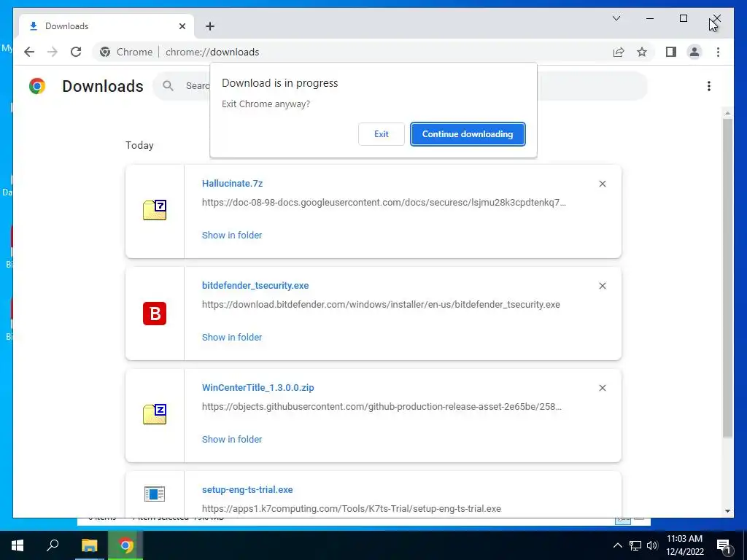The height and width of the screenshot is (560, 747).
Task: Open the Windows Start menu
Action: pyautogui.click(x=18, y=545)
